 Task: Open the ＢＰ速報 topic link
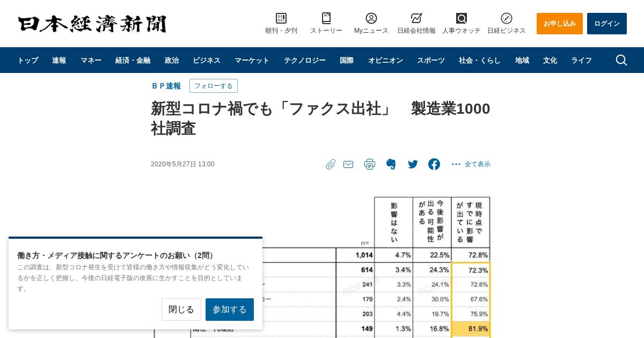(x=166, y=86)
